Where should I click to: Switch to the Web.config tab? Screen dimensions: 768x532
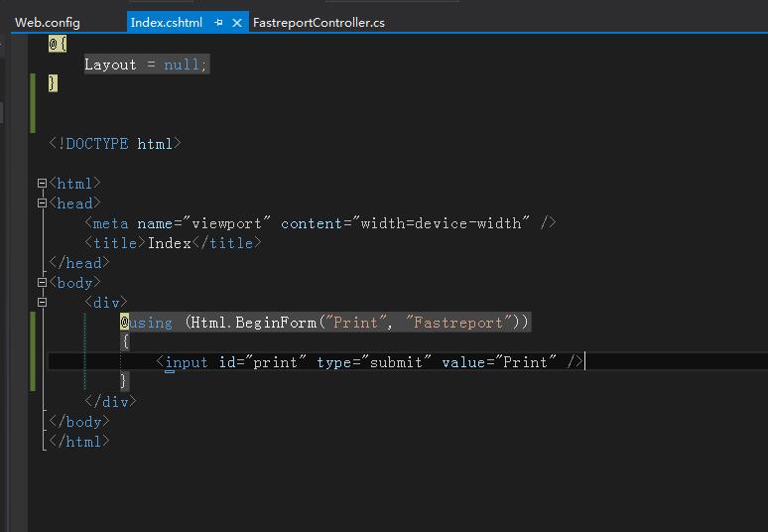point(48,23)
